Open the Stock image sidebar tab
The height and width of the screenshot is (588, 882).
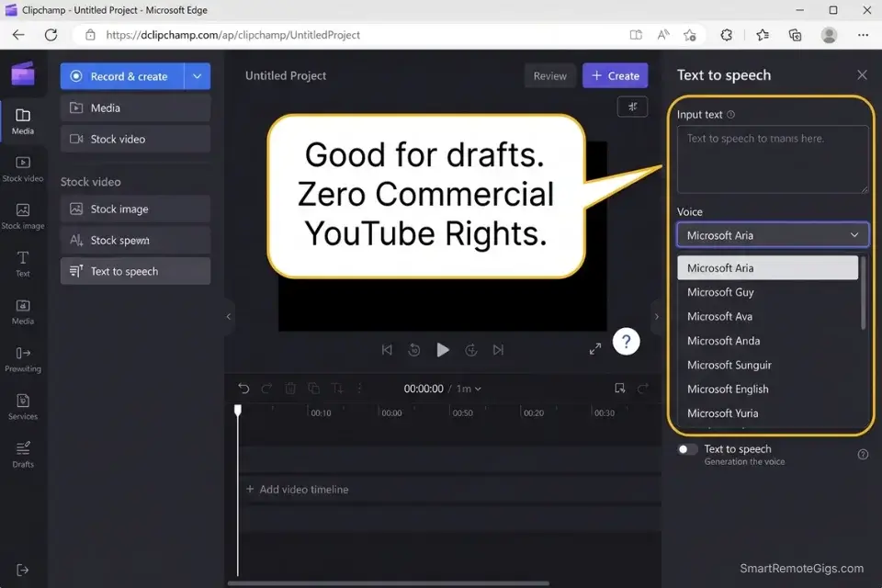pyautogui.click(x=23, y=217)
